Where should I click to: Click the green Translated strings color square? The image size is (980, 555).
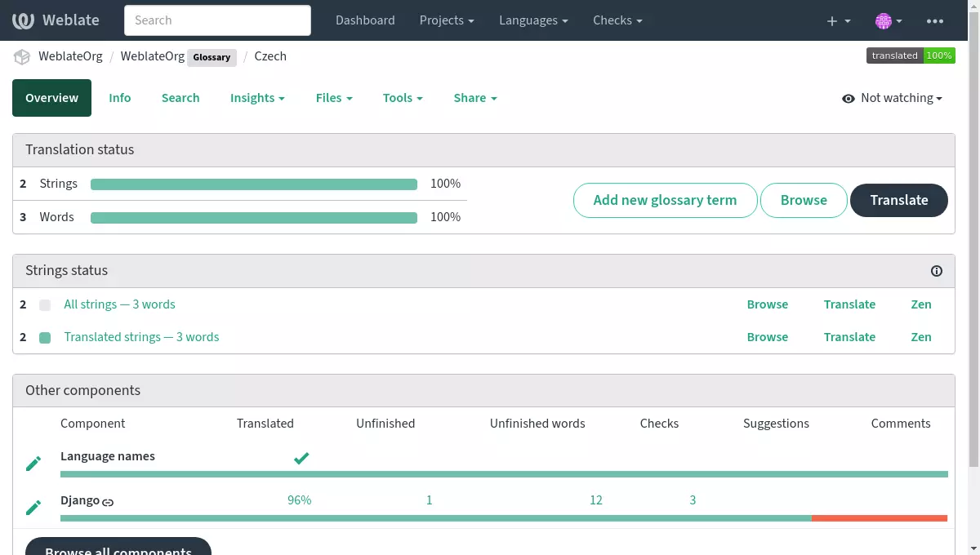click(45, 338)
